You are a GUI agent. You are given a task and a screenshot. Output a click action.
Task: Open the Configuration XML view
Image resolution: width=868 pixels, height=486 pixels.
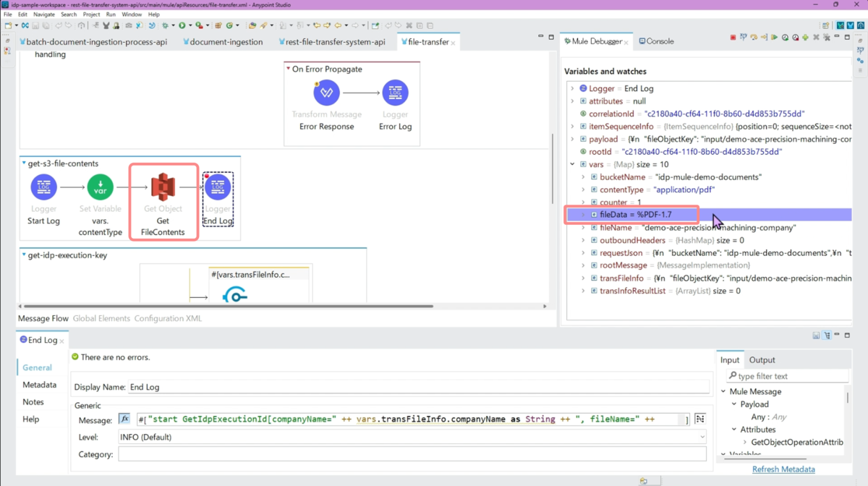pos(168,318)
